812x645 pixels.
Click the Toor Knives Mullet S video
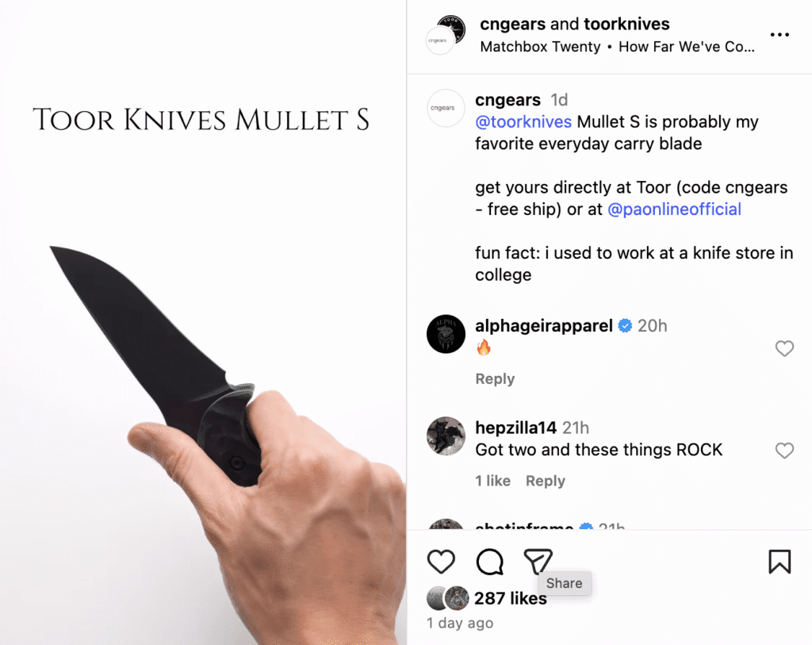coord(203,322)
